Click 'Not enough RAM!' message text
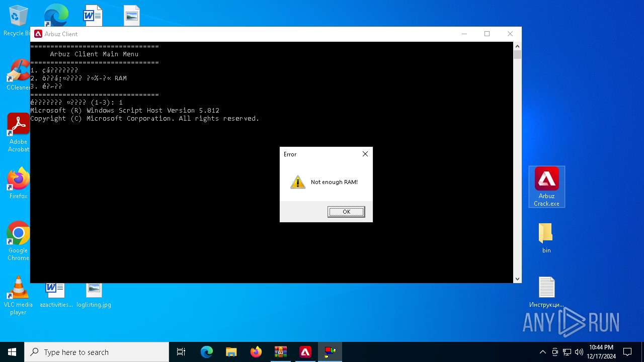Viewport: 644px width, 362px height. [x=334, y=182]
